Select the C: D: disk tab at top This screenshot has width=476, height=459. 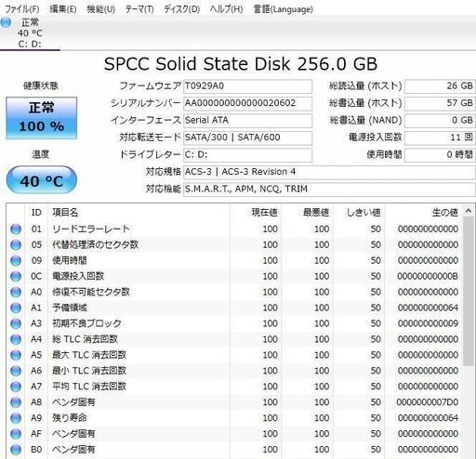pyautogui.click(x=30, y=33)
